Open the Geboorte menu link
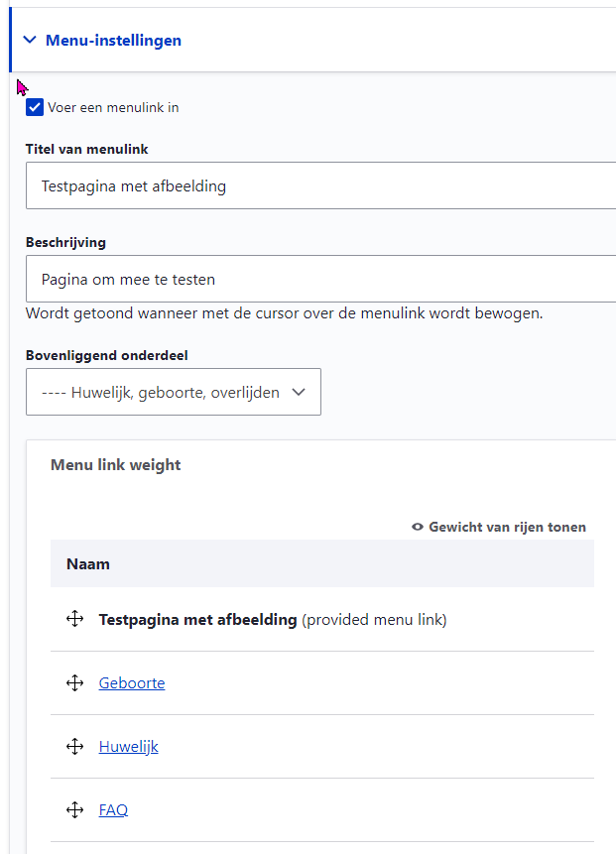The height and width of the screenshot is (854, 616). pyautogui.click(x=132, y=682)
